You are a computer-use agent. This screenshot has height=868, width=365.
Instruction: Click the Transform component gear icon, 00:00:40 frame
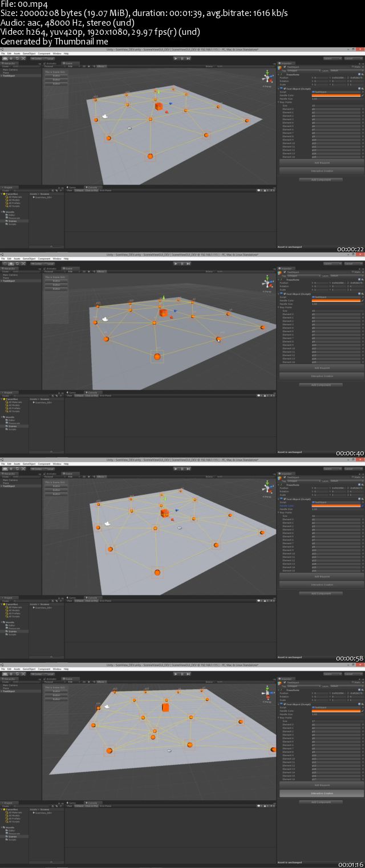(363, 280)
